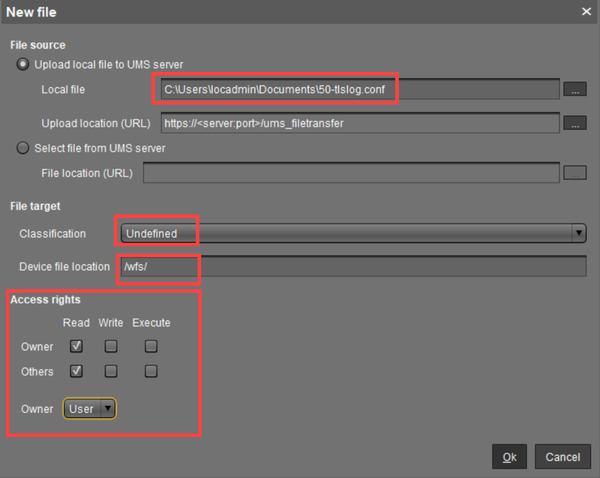The height and width of the screenshot is (478, 600).
Task: Enable Others Execute permission
Action: coord(151,371)
